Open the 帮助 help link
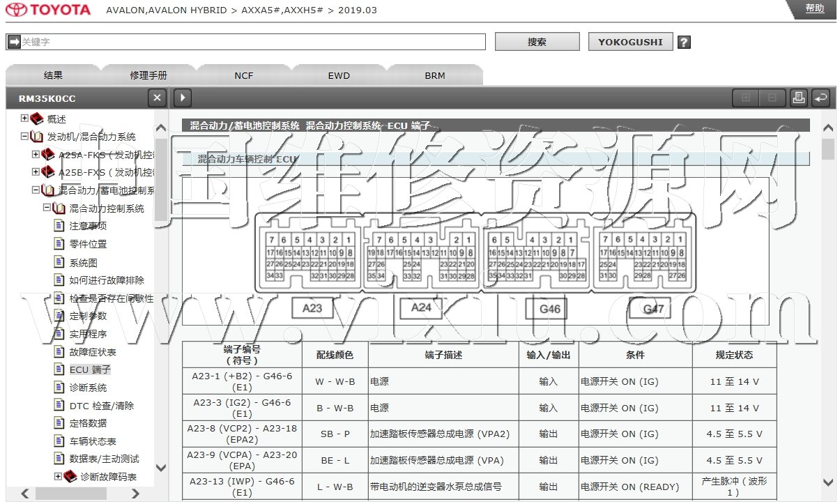 coord(814,8)
